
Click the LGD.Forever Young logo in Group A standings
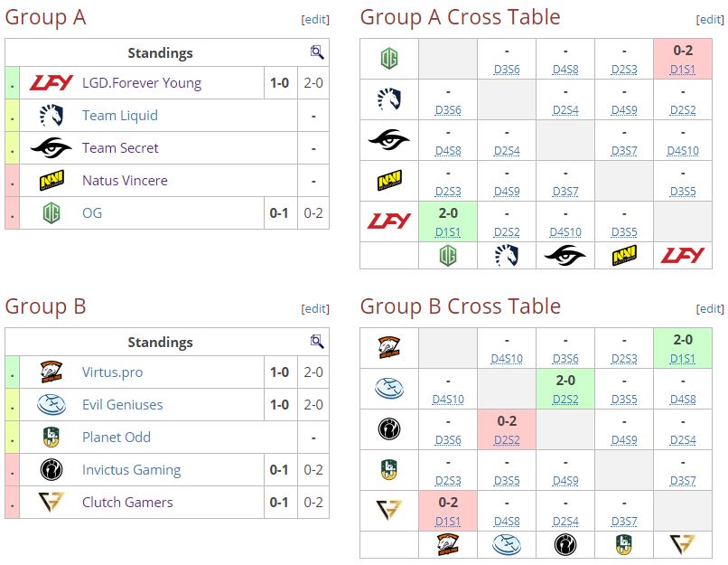[x=51, y=83]
